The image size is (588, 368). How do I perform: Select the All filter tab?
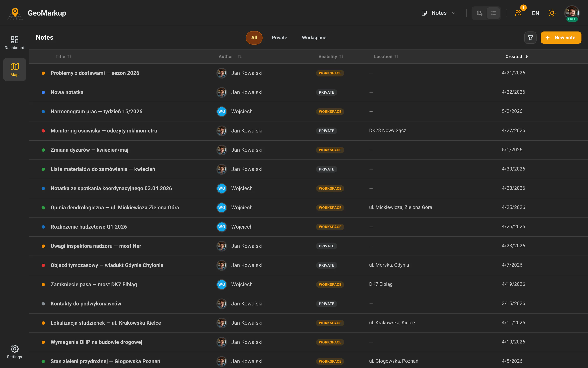(x=254, y=38)
